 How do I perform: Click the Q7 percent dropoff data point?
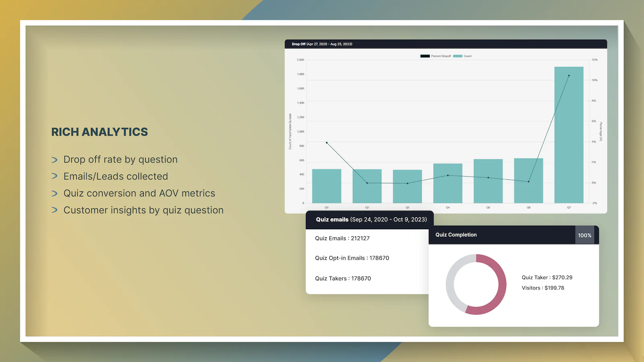(x=569, y=76)
